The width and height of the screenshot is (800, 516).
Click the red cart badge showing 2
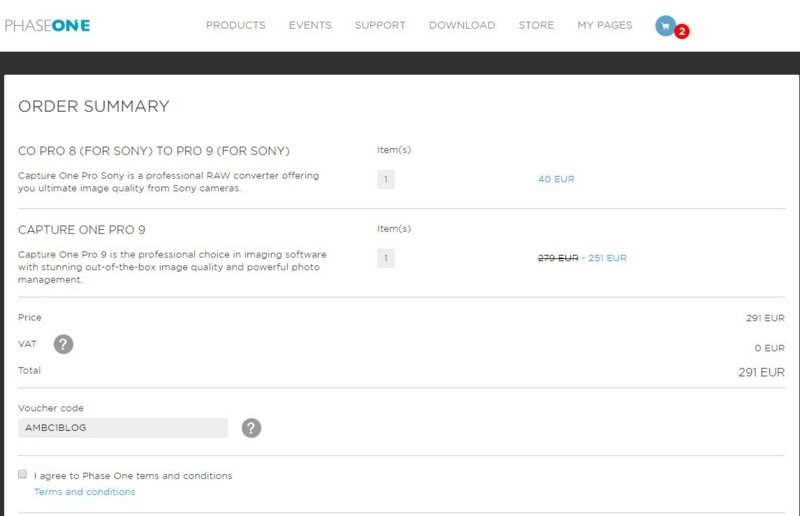tap(682, 32)
